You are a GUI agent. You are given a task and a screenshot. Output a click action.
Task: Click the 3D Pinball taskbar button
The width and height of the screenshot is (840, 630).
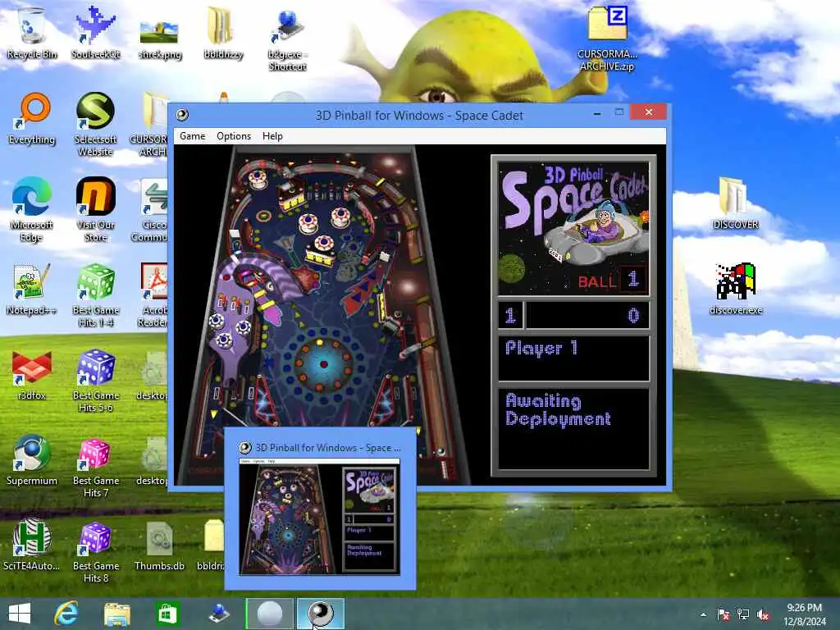pyautogui.click(x=321, y=614)
